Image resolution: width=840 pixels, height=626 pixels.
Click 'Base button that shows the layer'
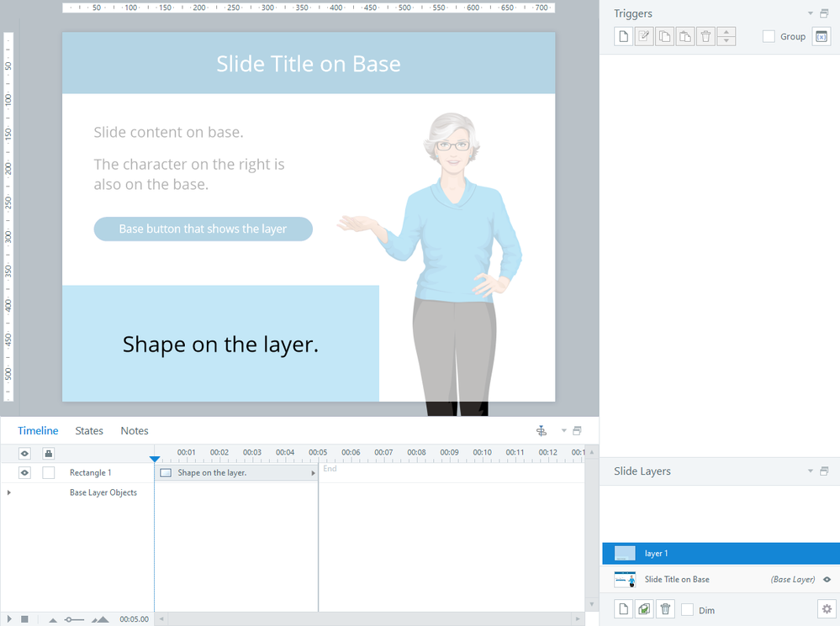click(x=203, y=229)
